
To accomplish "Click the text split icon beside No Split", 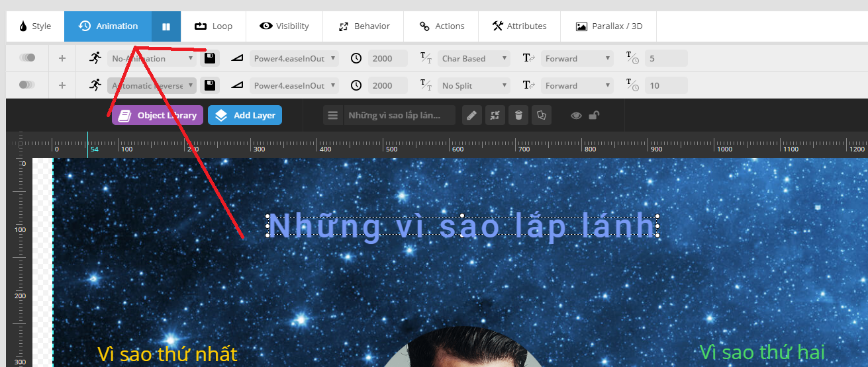I will pos(426,85).
